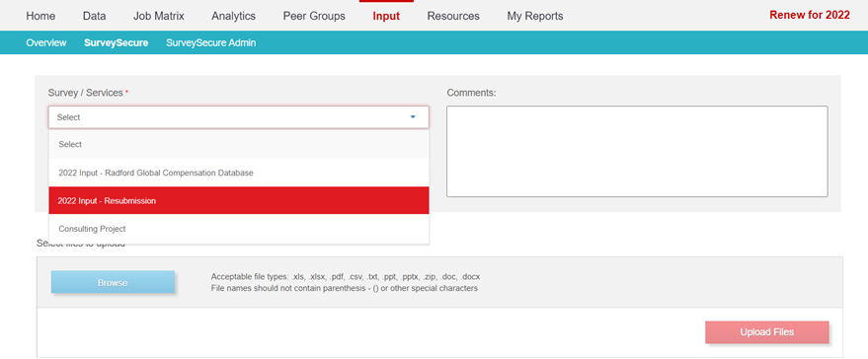Open the Resources menu
The width and height of the screenshot is (868, 359).
pyautogui.click(x=453, y=16)
